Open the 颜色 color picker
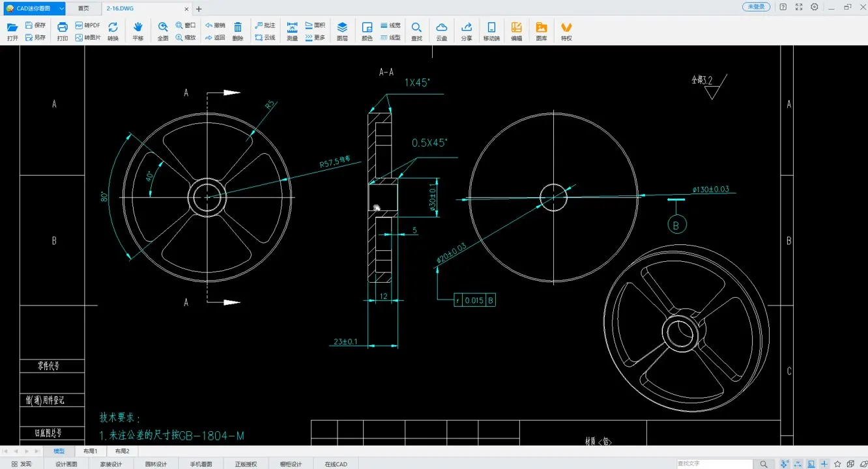The height and width of the screenshot is (469, 868). point(367,31)
